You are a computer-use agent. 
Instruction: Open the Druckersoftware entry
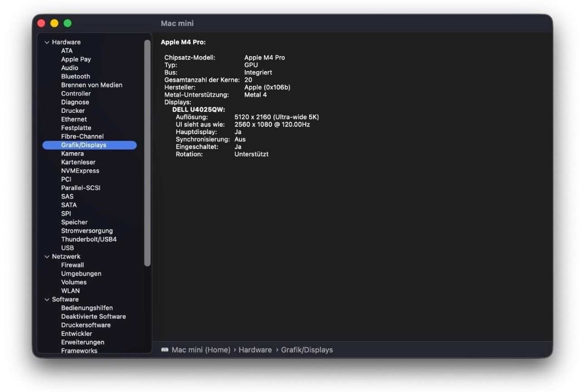tap(86, 325)
